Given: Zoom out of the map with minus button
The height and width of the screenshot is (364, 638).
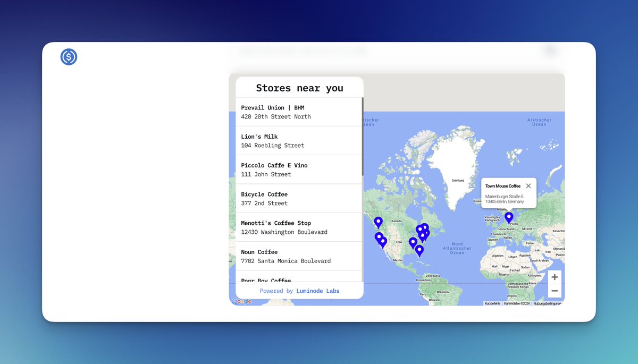Looking at the screenshot, I should (x=555, y=291).
